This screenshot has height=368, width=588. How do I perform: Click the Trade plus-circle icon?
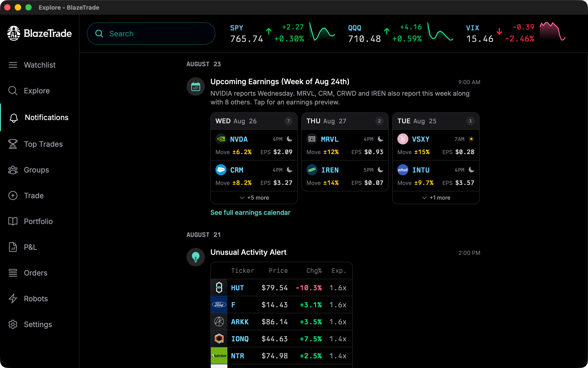pyautogui.click(x=13, y=196)
